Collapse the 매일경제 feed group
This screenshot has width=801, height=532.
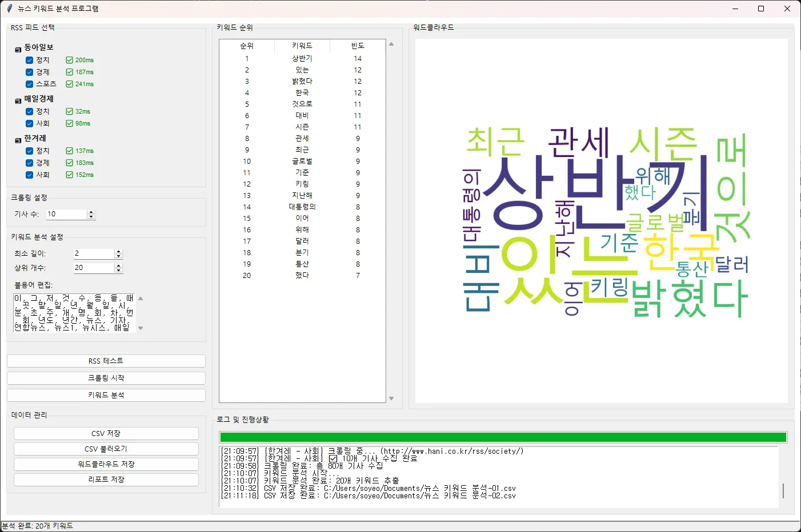(x=18, y=101)
